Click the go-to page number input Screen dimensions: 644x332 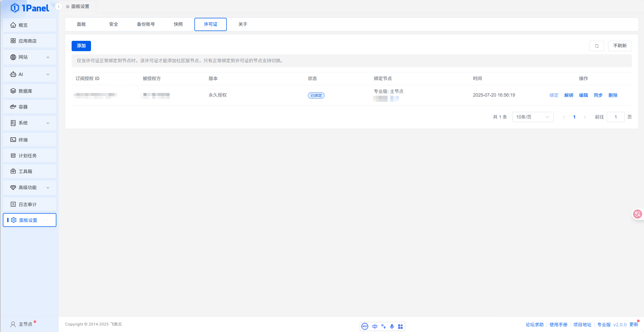(x=616, y=117)
